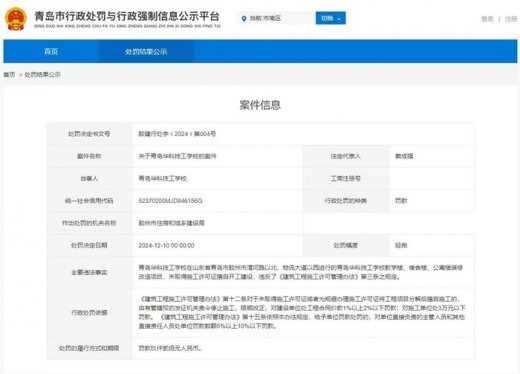Select the authority value 胶州市住房和城乡建设局

click(x=171, y=223)
